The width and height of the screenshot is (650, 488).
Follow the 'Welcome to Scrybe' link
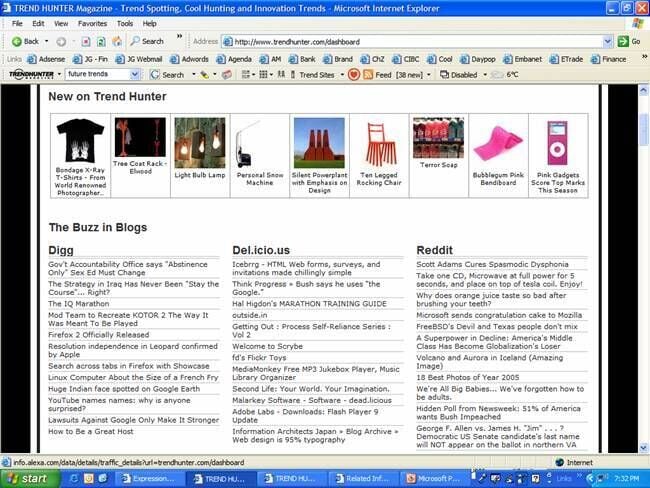(x=267, y=346)
